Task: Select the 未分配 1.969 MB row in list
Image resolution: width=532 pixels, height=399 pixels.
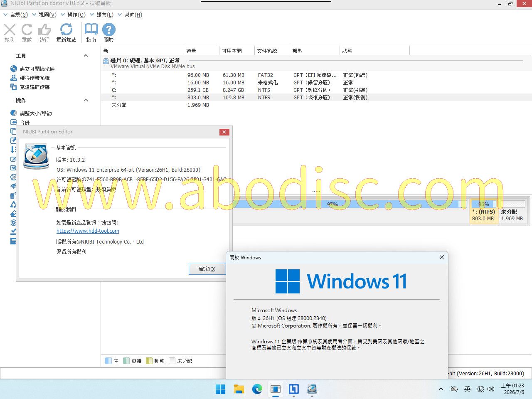Action: (316, 105)
